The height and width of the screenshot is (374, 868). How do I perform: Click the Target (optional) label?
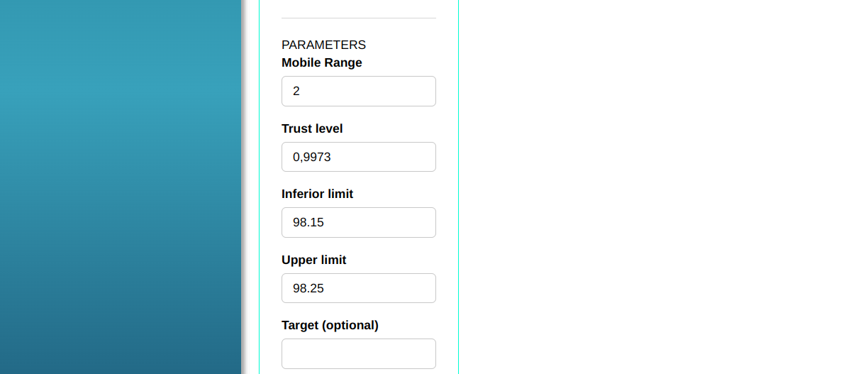point(330,325)
